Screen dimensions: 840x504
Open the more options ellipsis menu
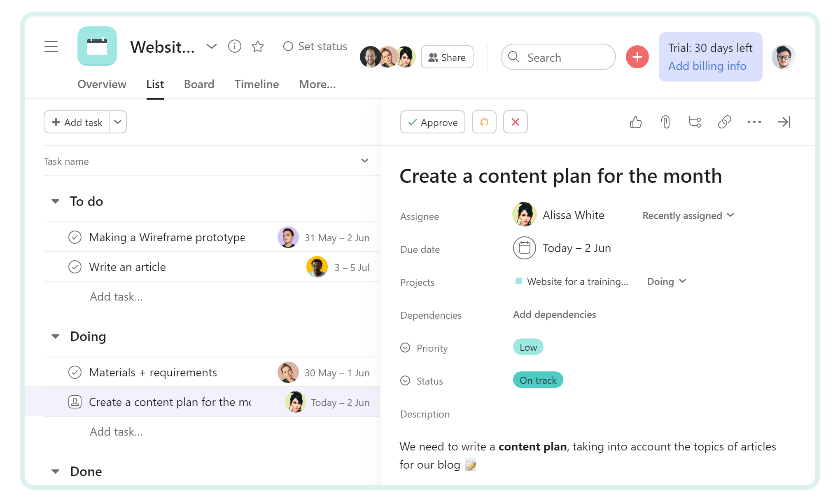[x=754, y=122]
